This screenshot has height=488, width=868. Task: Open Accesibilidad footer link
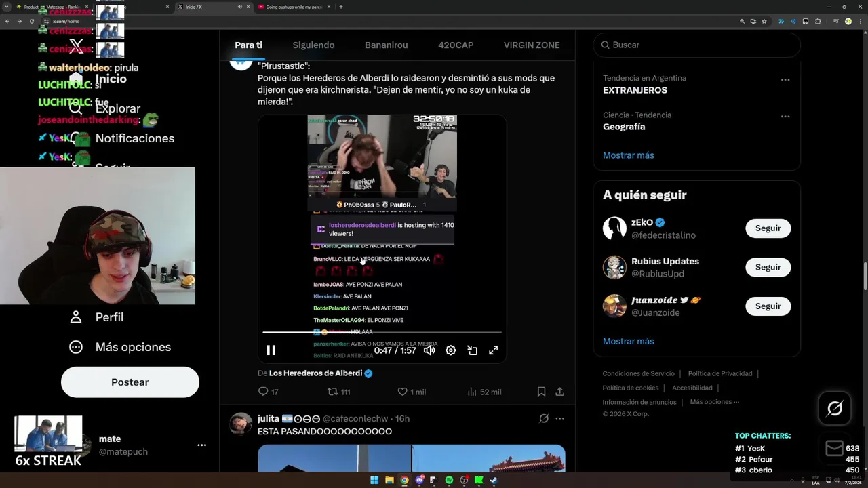coord(692,388)
